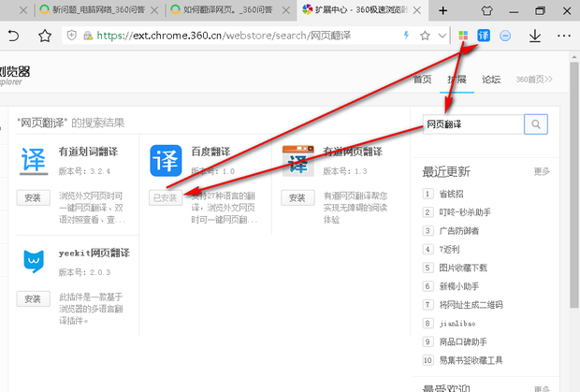Click 更多 next to 最近更新
This screenshot has width=580, height=392.
click(x=542, y=171)
